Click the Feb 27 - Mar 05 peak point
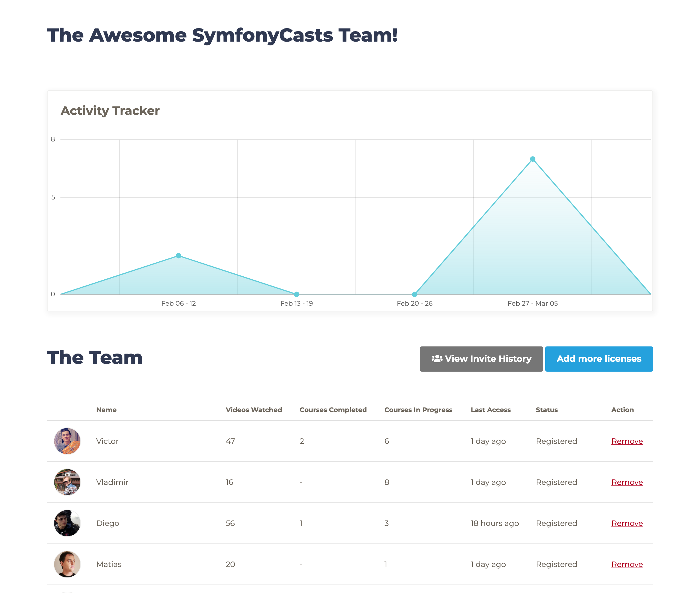Screen dimensions: 700x593 (533, 159)
